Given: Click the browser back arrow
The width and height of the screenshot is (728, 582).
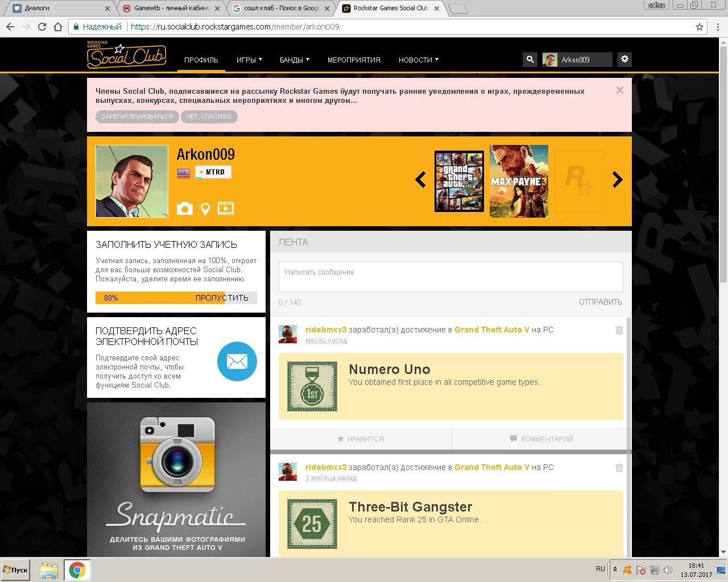Looking at the screenshot, I should (x=10, y=27).
